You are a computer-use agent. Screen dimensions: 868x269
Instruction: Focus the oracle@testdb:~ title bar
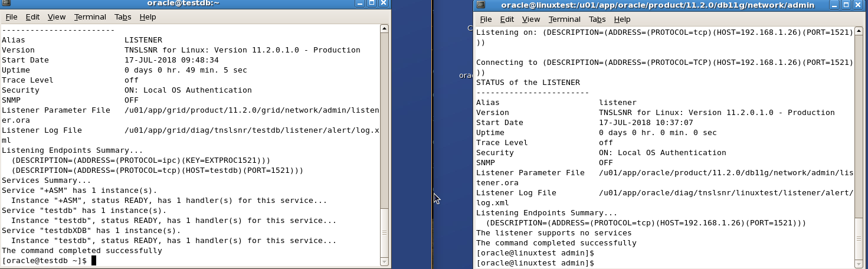[183, 4]
